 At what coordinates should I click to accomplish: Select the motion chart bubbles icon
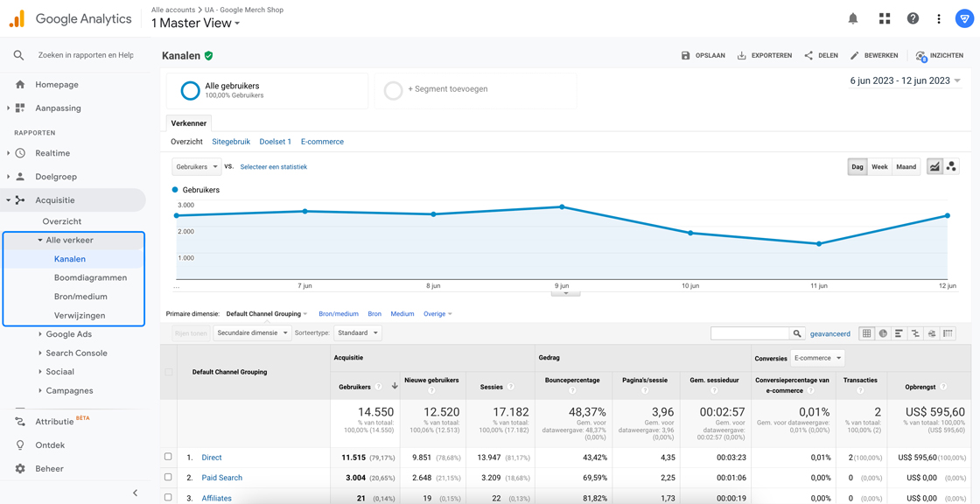[x=951, y=167]
